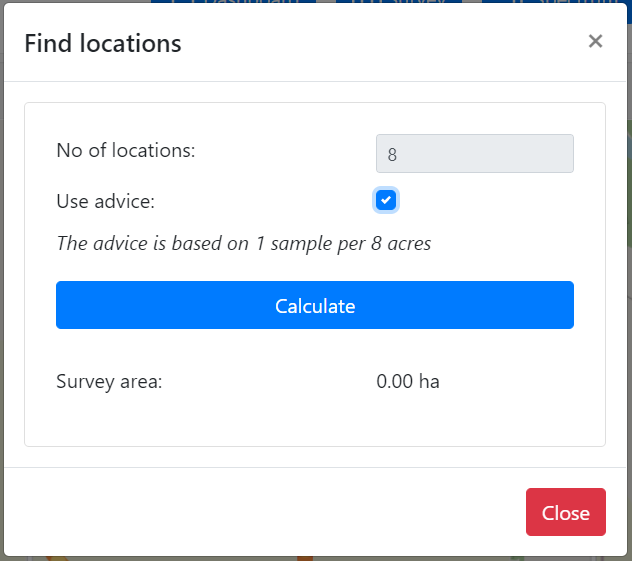Click blank panel space below Survey area
The width and height of the screenshot is (632, 561).
(314, 420)
